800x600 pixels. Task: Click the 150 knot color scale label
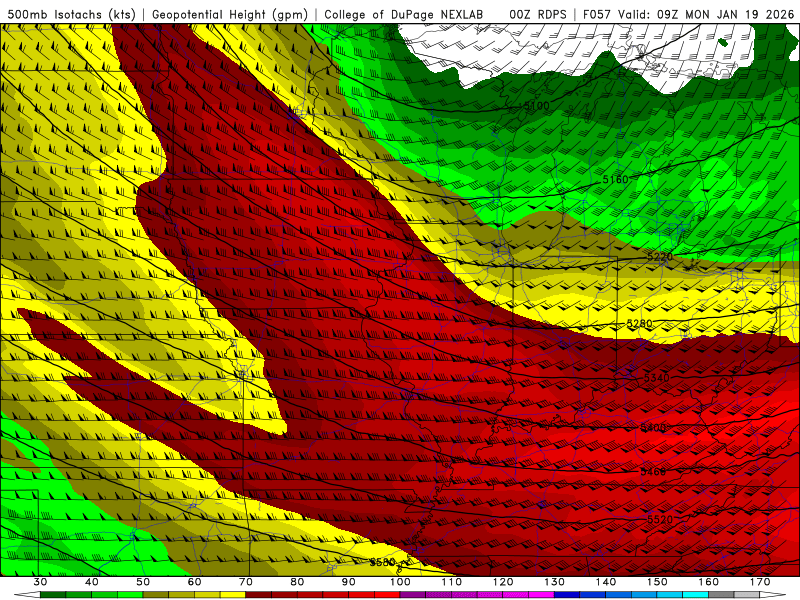[x=657, y=582]
